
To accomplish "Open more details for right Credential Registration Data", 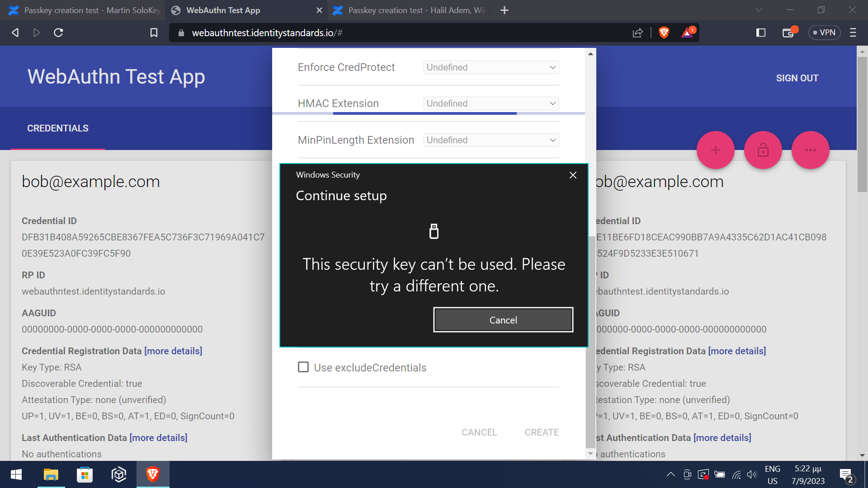I will 737,351.
